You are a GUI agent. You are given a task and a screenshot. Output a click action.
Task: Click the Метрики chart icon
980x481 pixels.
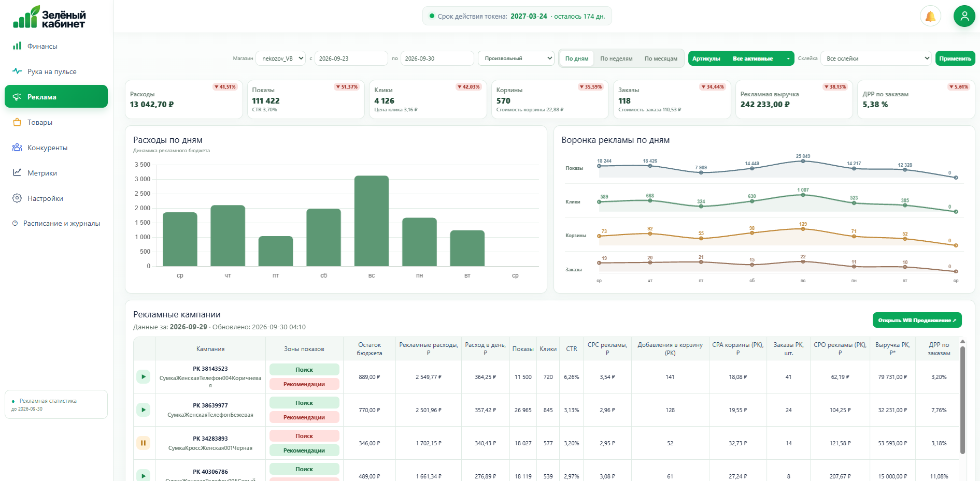[x=17, y=172]
